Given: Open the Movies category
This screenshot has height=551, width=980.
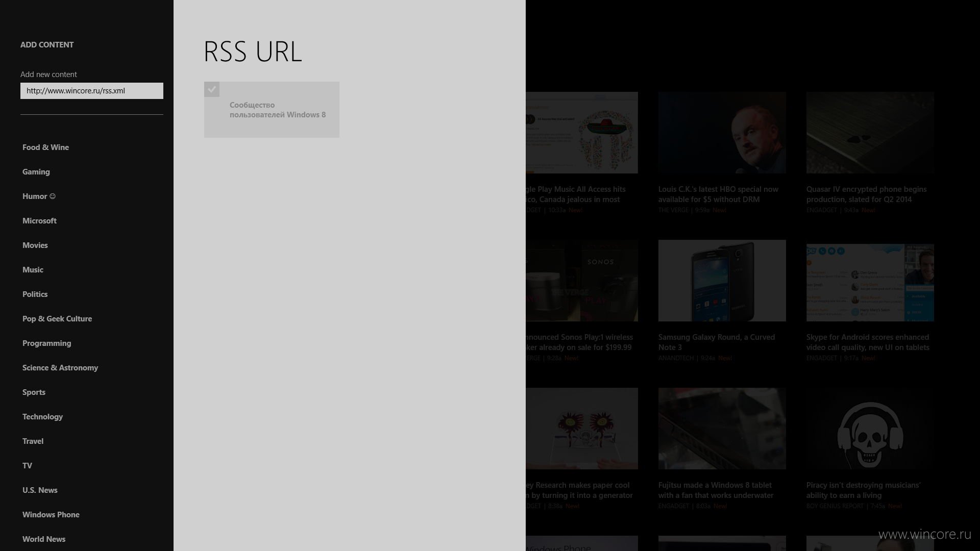Looking at the screenshot, I should click(35, 245).
